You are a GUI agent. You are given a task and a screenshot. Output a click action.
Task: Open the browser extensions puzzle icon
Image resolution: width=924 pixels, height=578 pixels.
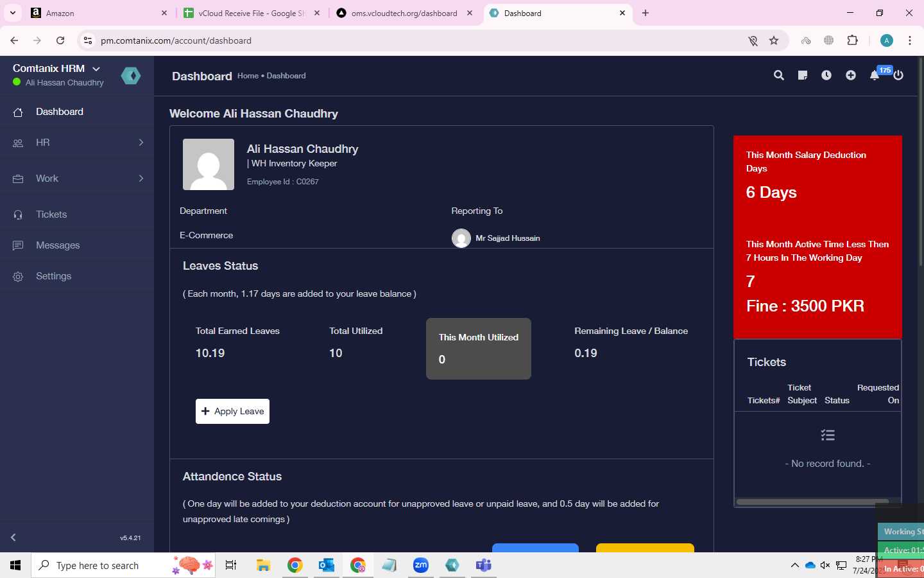[853, 40]
